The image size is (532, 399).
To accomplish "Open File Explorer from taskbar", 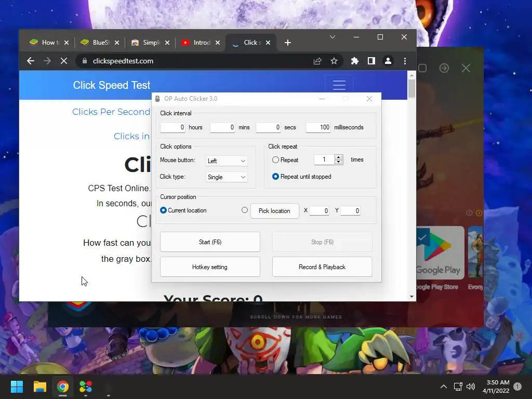I will point(39,387).
